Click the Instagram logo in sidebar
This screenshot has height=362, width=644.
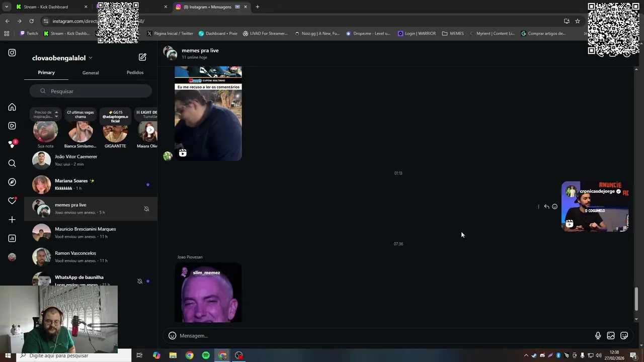click(12, 53)
